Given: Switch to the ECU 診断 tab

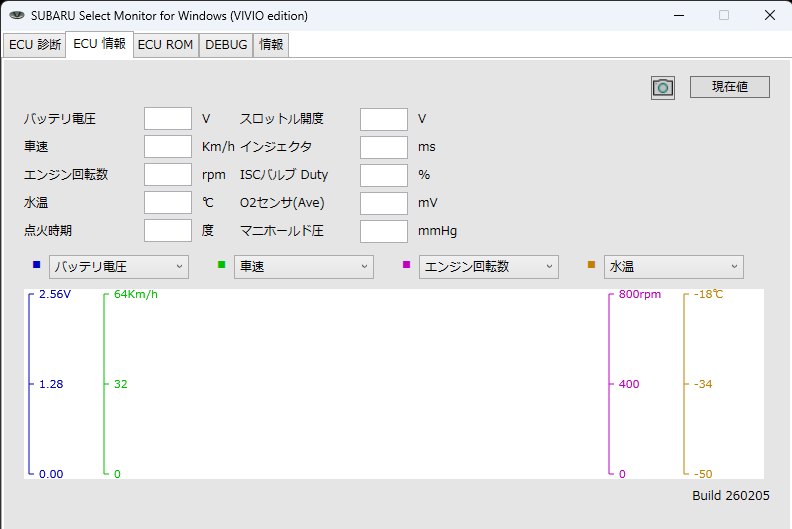Looking at the screenshot, I should click(x=35, y=45).
